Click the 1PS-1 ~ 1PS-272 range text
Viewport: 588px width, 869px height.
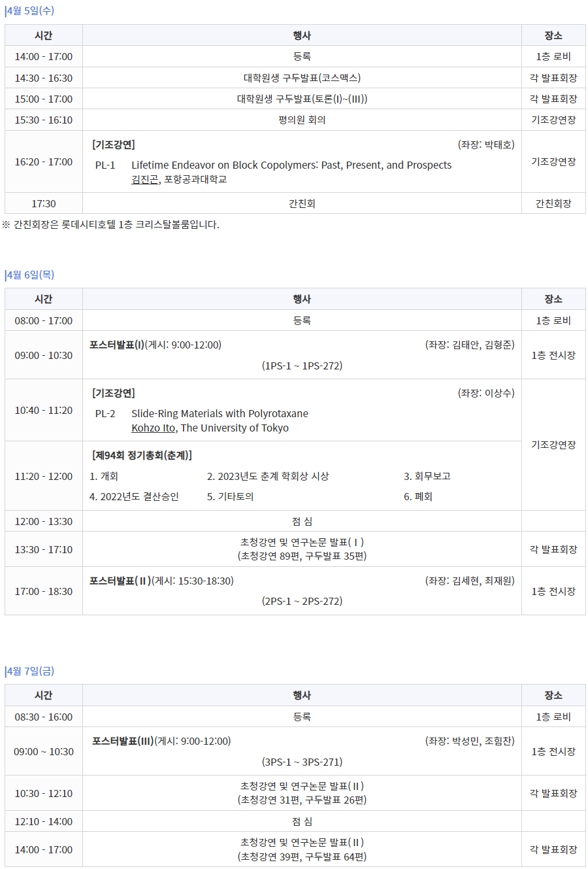tap(302, 366)
